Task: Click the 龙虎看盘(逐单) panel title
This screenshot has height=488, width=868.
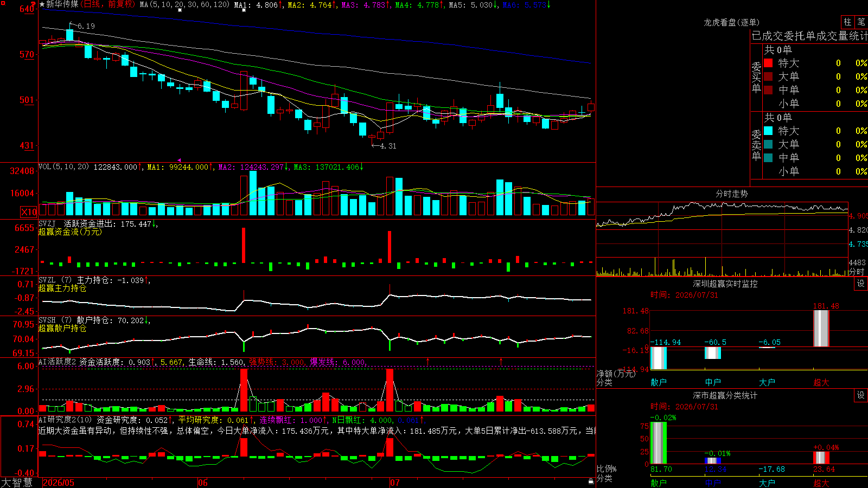Action: click(x=731, y=22)
